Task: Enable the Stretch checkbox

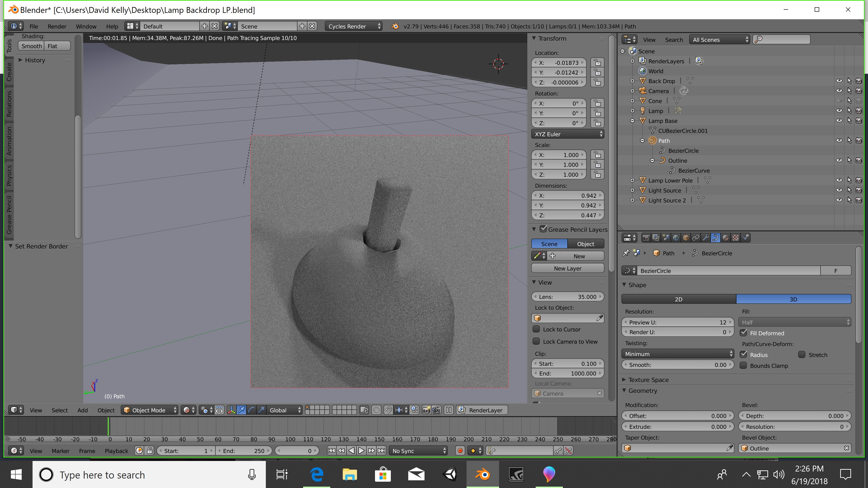Action: (x=802, y=354)
